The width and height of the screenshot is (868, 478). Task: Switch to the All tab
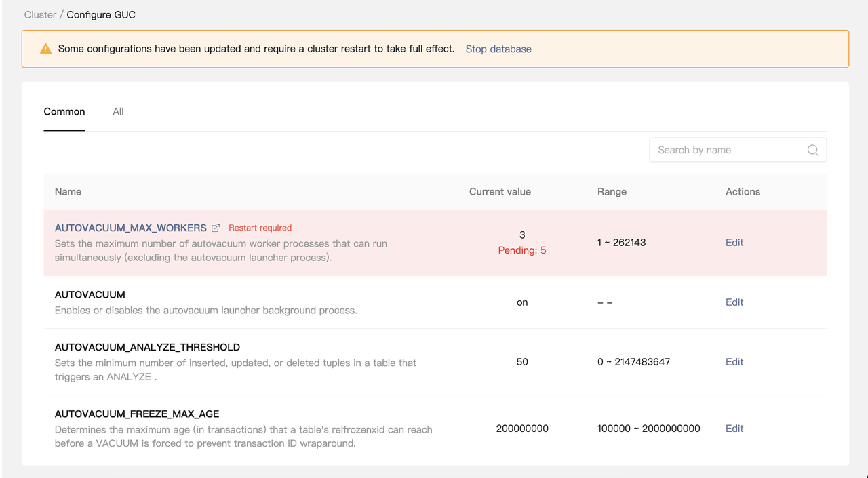point(118,112)
